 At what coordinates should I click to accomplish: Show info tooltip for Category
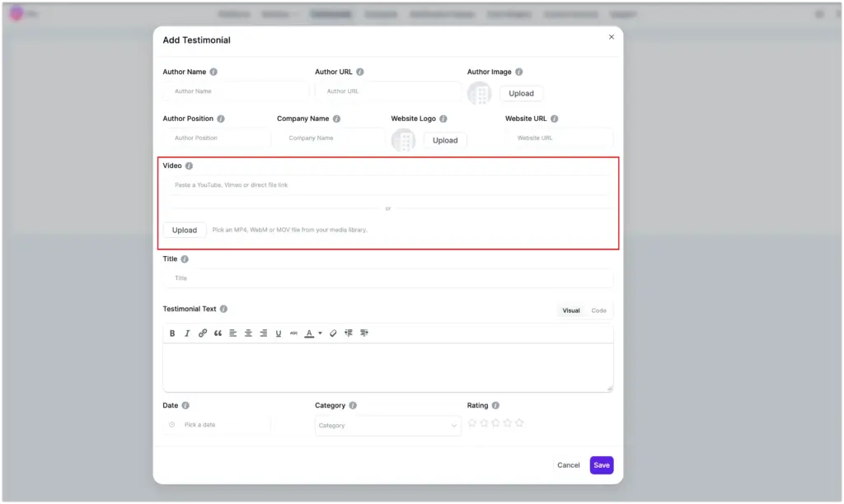coord(353,405)
